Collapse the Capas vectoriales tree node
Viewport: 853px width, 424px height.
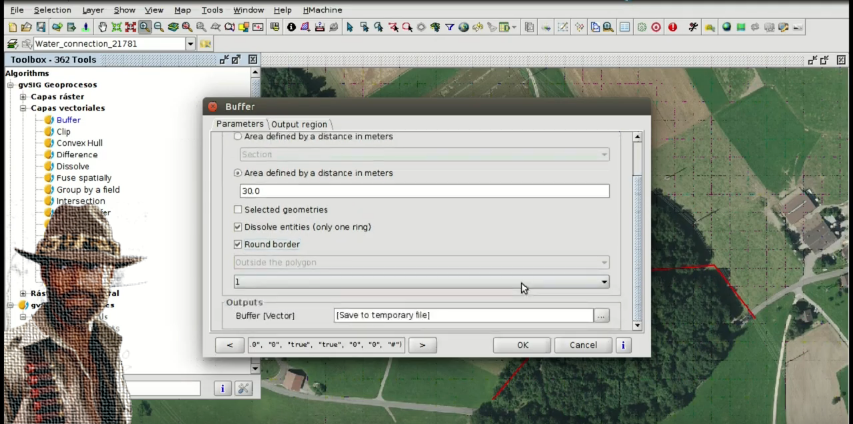[x=22, y=108]
